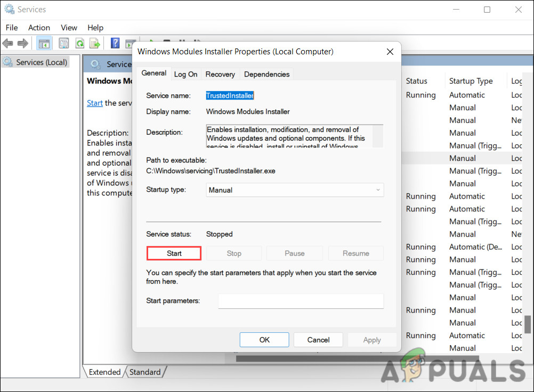Click the 'C:\Windows\servicing\TrustedInstaller.exe' path text

coord(211,171)
